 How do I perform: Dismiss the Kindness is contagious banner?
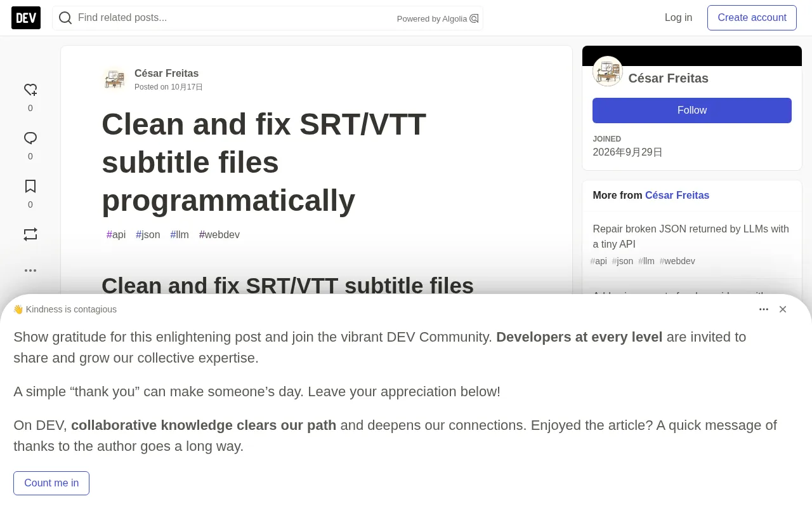[783, 309]
